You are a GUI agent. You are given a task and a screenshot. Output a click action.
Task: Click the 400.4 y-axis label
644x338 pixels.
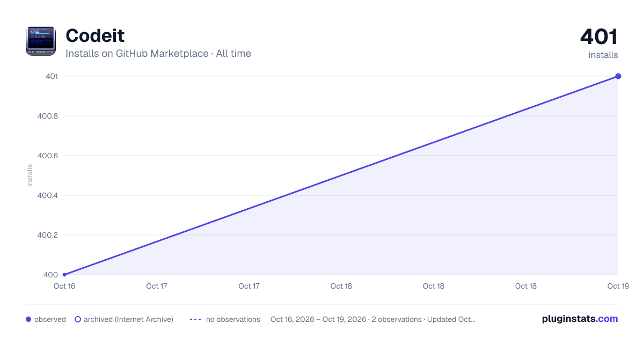[47, 195]
